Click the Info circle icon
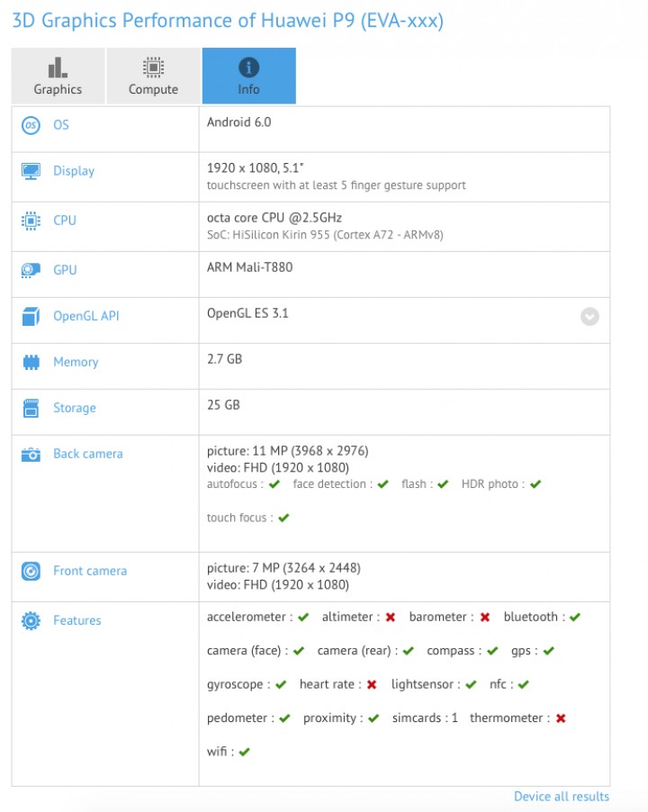This screenshot has width=648, height=812. coord(249,68)
